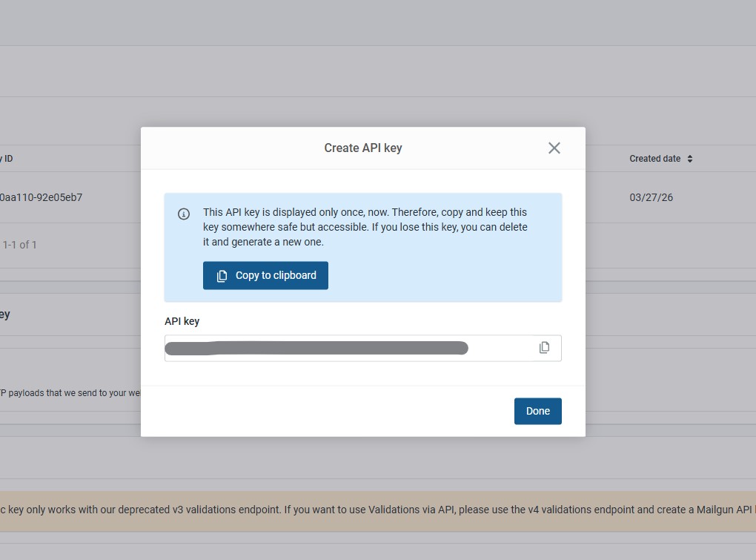Viewport: 756px width, 560px height.
Task: Click the partially hidden key section heading
Action: click(4, 314)
